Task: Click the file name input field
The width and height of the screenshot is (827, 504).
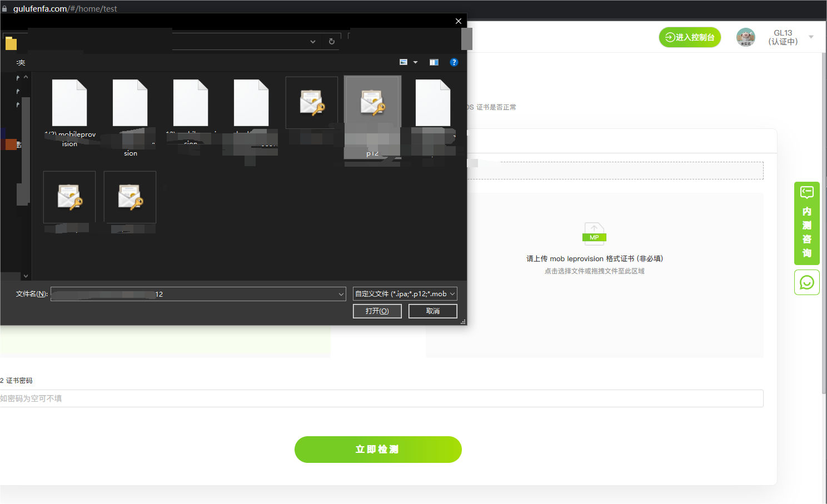Action: pyautogui.click(x=193, y=294)
